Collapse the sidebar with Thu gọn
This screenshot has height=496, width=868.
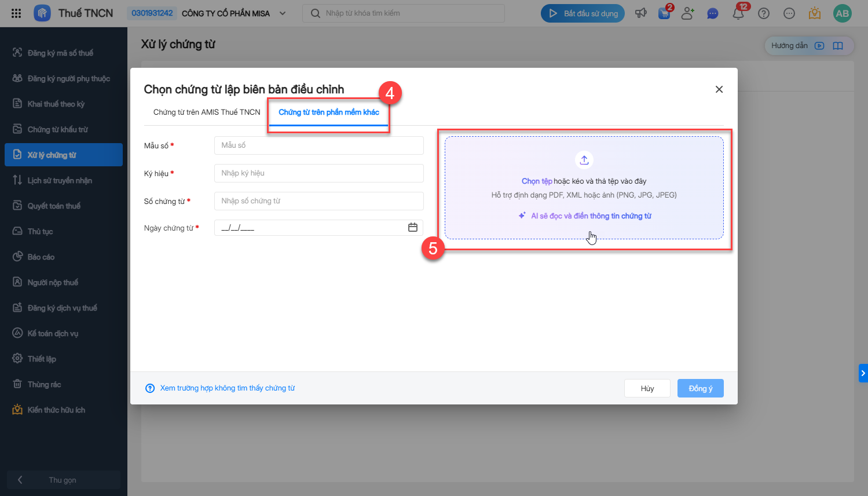coord(63,480)
